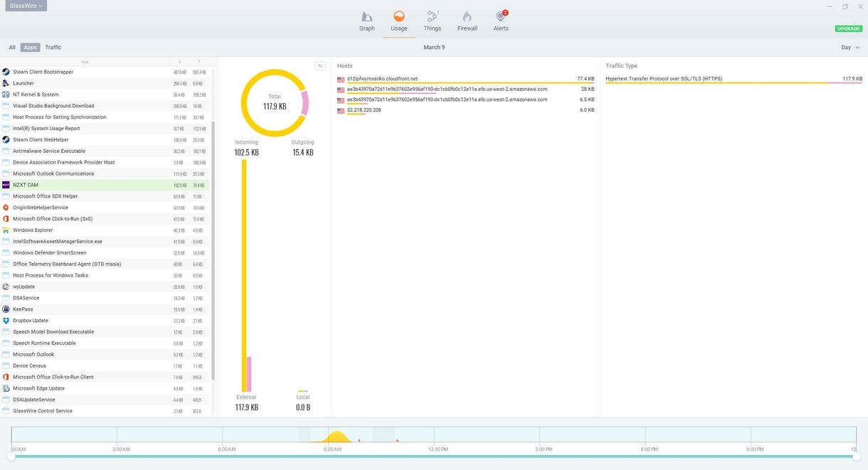Screen dimensions: 868x470
Task: Select host d12ipfwymxsnko.cloudfront.net
Action: pos(382,79)
